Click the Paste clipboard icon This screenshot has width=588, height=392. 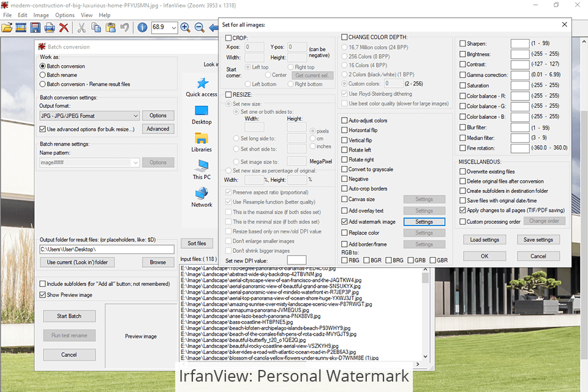[x=110, y=28]
